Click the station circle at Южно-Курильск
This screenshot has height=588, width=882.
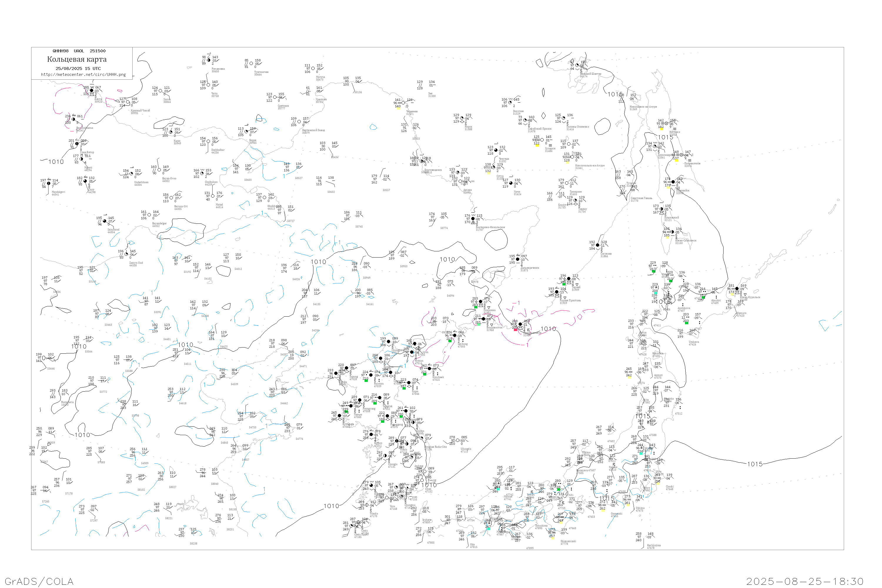[x=737, y=289]
